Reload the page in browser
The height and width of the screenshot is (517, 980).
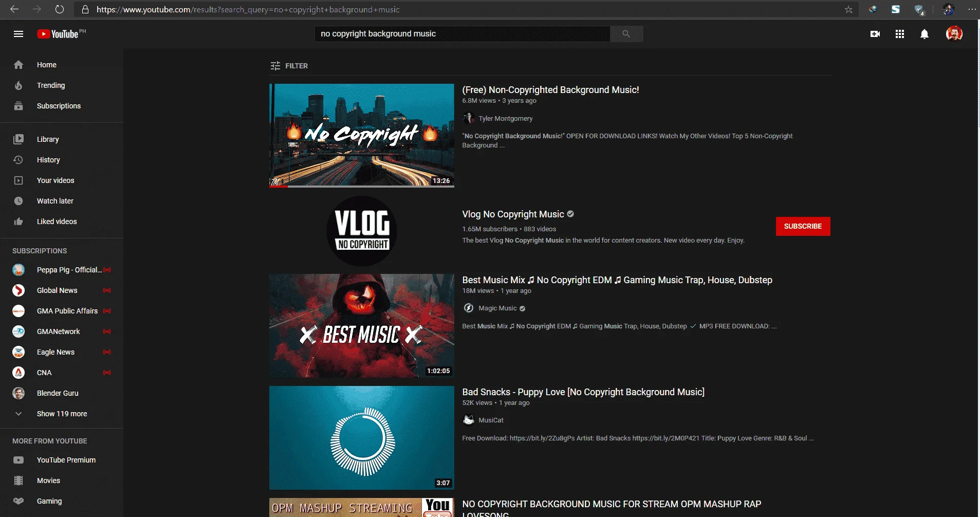coord(60,9)
